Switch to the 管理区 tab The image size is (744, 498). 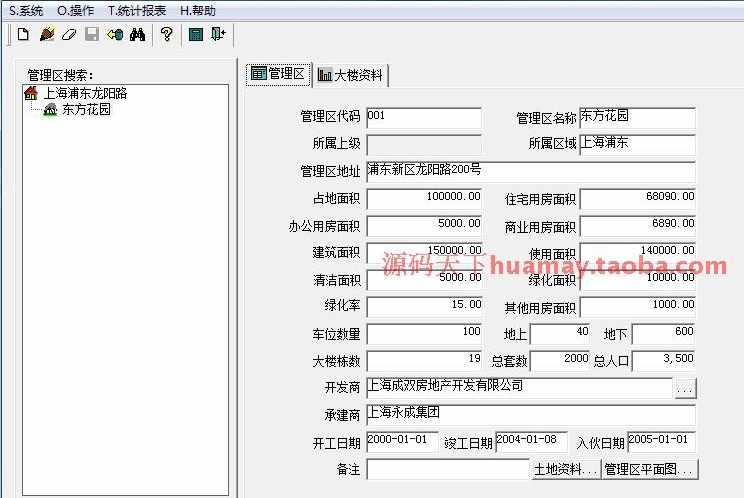pos(278,74)
